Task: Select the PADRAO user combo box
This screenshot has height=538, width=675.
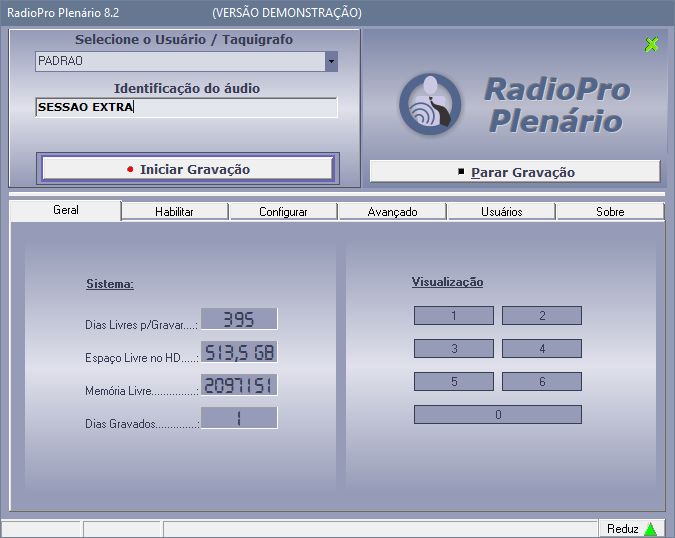Action: (186, 61)
